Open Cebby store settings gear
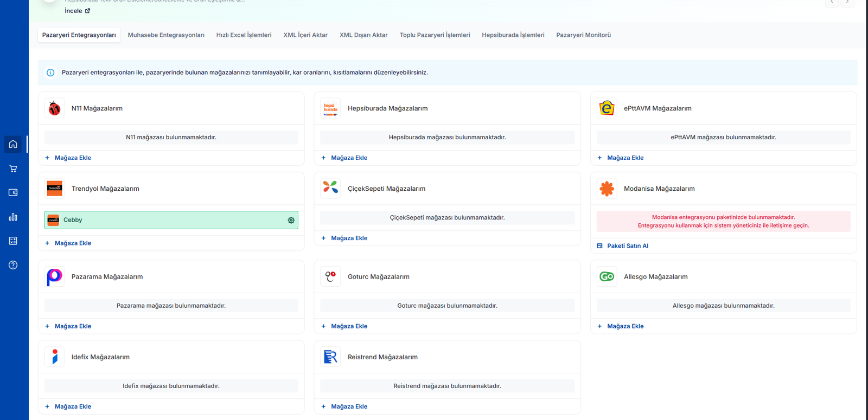The height and width of the screenshot is (420, 868). click(291, 220)
